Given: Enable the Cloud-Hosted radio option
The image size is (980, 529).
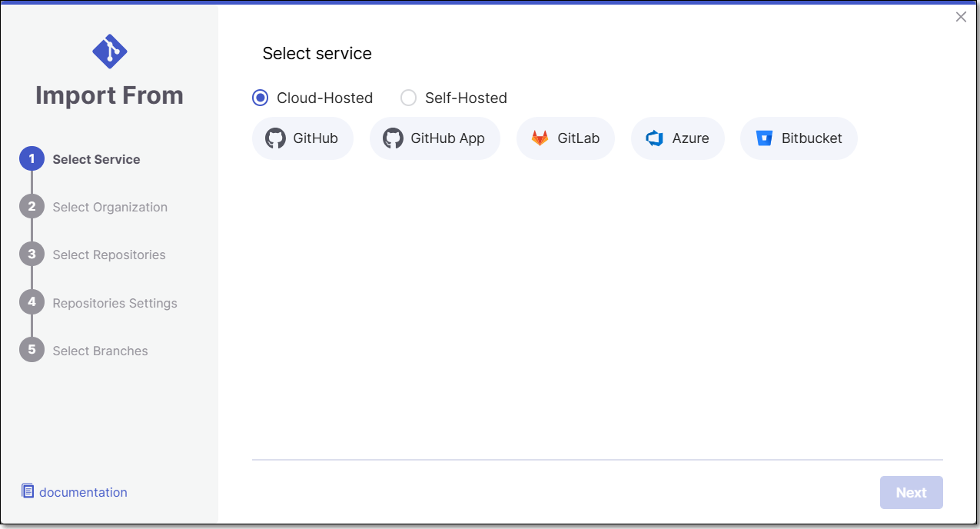Looking at the screenshot, I should (x=261, y=98).
